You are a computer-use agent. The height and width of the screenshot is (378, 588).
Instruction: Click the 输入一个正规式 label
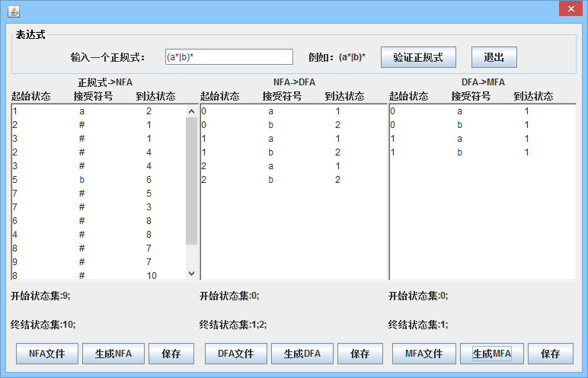coord(107,57)
